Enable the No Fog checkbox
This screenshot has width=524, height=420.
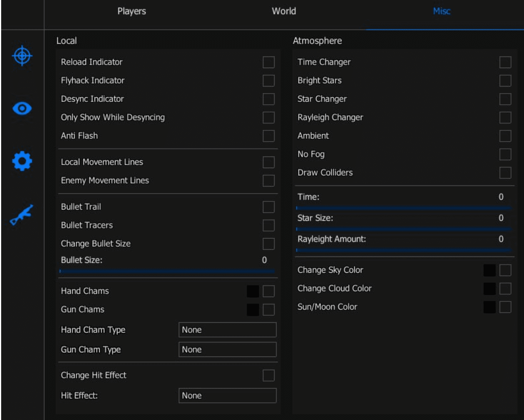[x=505, y=155]
